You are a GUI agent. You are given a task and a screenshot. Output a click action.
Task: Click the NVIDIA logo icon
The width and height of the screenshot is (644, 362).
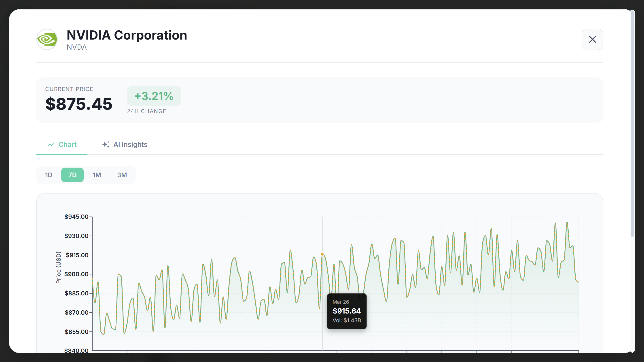47,39
